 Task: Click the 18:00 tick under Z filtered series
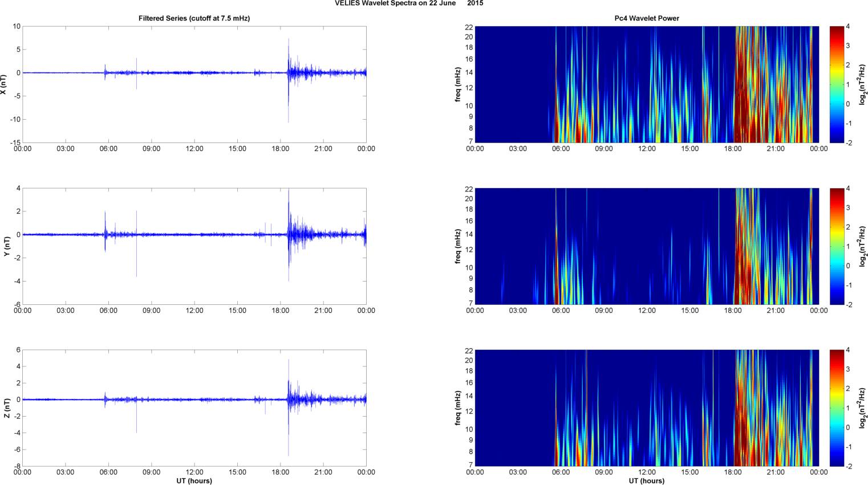click(x=280, y=472)
